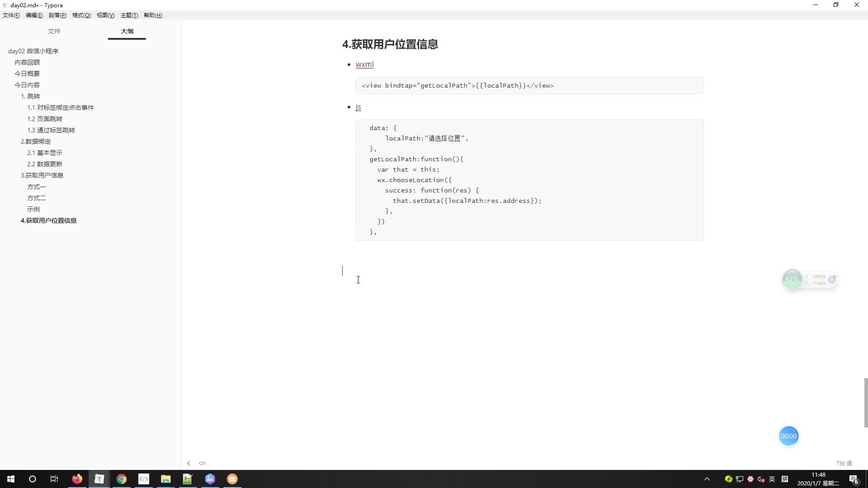
Task: Click inside the wxml view code block
Action: (x=529, y=85)
